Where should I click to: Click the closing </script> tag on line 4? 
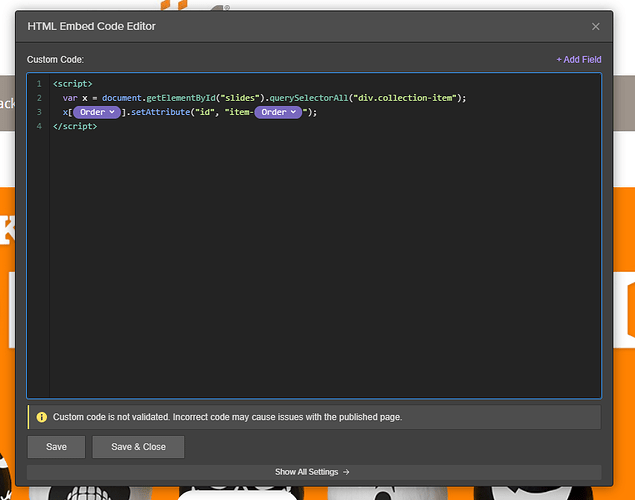click(x=75, y=126)
